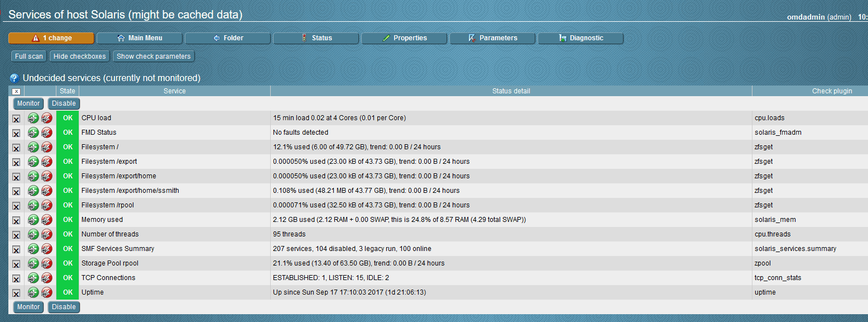The image size is (868, 322).
Task: Click the OK state of Uptime row
Action: [x=68, y=292]
